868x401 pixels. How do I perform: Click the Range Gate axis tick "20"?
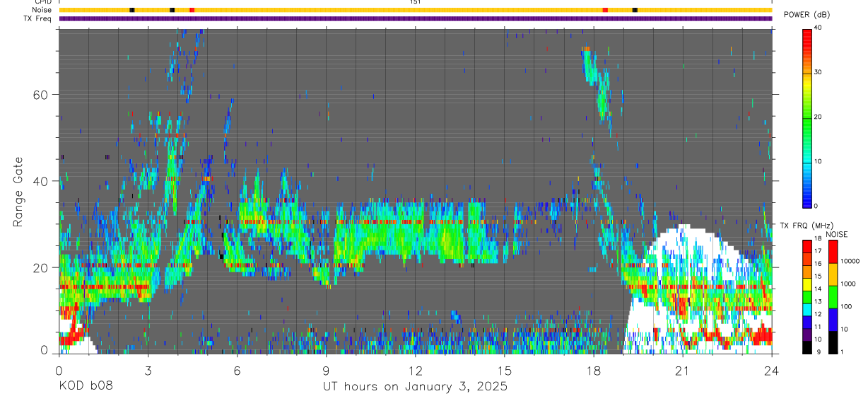point(40,267)
